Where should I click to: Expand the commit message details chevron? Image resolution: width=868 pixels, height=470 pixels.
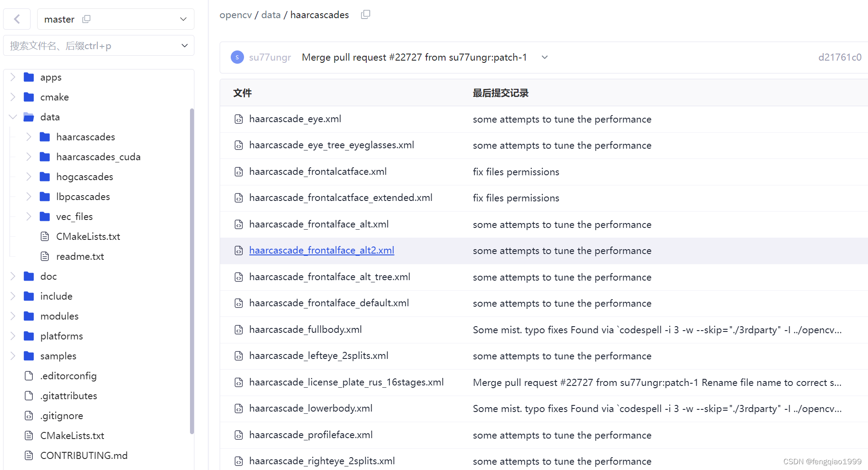tap(545, 57)
